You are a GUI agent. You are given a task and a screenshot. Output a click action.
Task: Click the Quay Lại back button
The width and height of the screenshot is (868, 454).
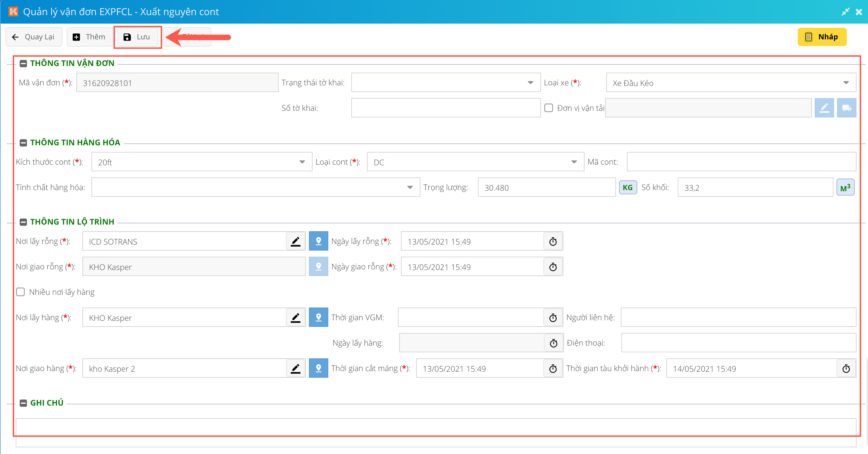coord(34,37)
